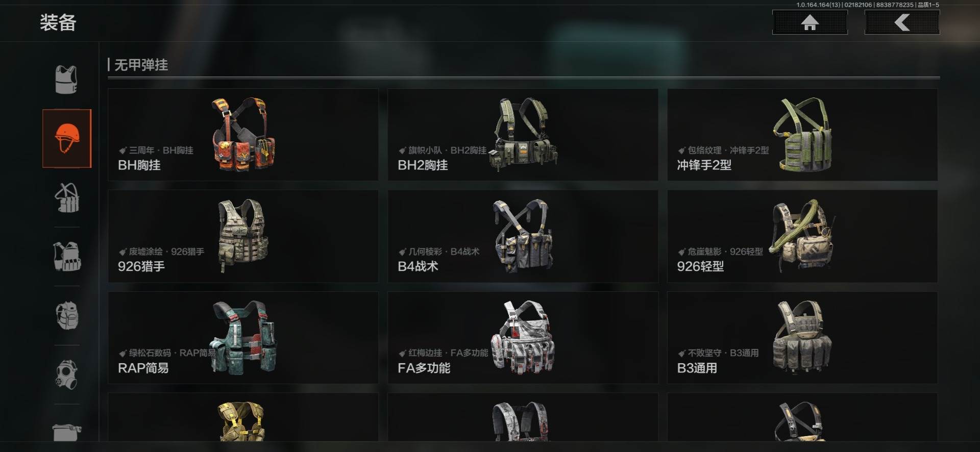This screenshot has width=980, height=452.
Task: Click the 无甲弹挂 section header
Action: tap(141, 65)
